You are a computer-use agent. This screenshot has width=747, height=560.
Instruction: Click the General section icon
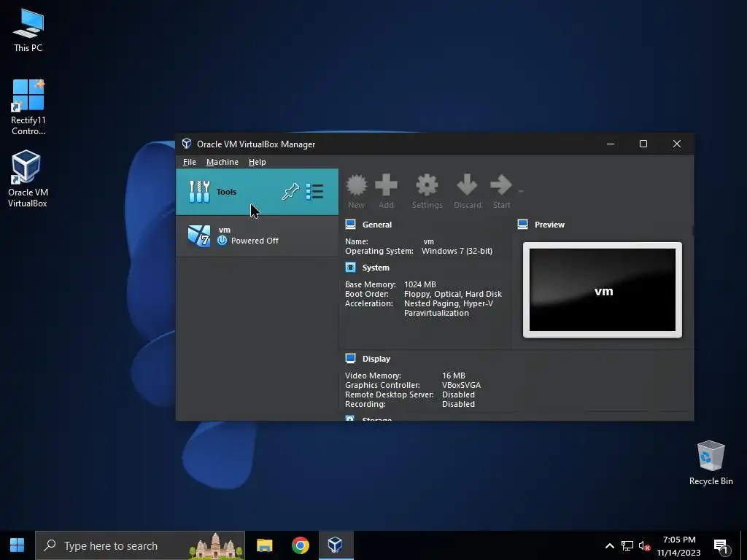[x=351, y=225]
